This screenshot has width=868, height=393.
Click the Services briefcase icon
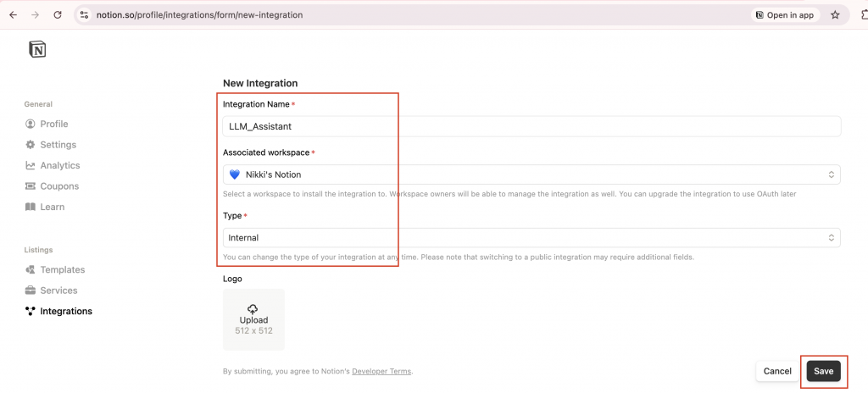[30, 291]
